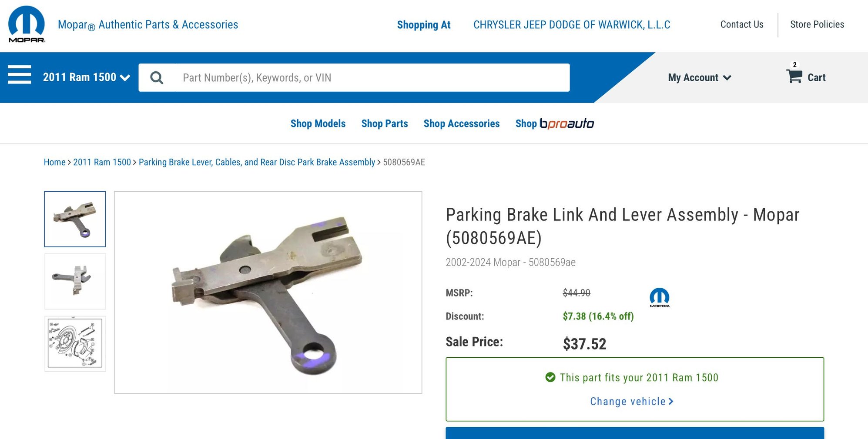Select the brake diagram thumbnail
The height and width of the screenshot is (439, 868).
[75, 343]
